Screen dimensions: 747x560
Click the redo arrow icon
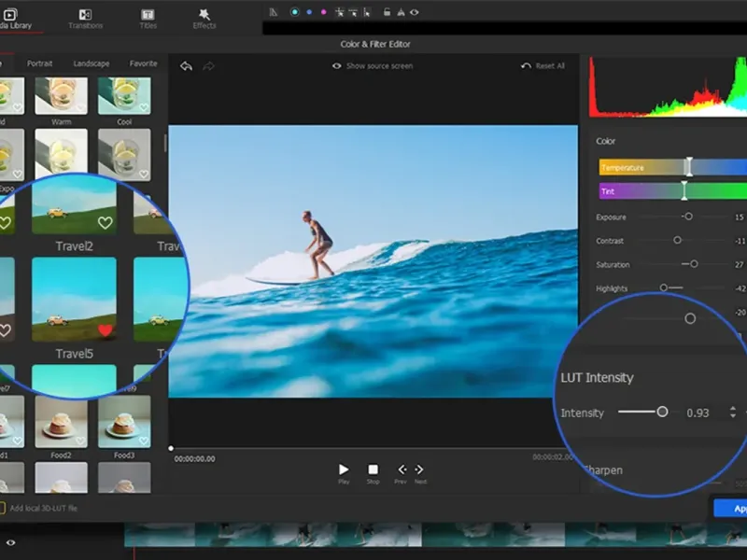208,66
